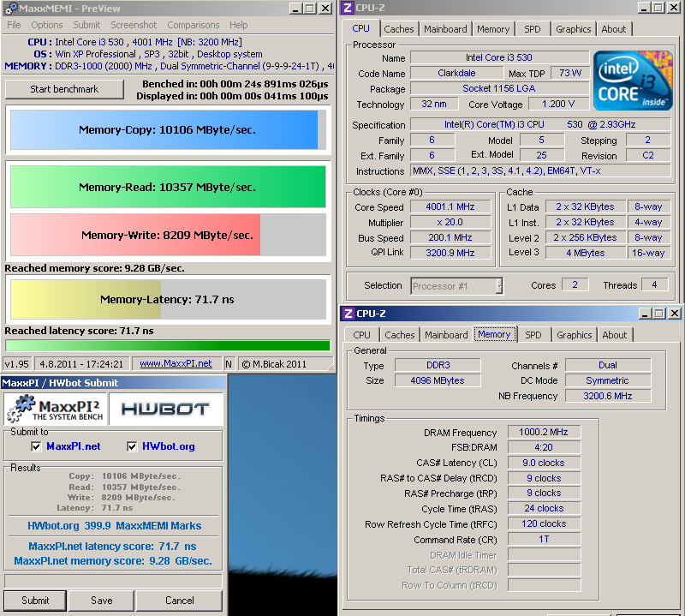Click the HWBOT logo banner
This screenshot has width=685, height=616.
pyautogui.click(x=165, y=409)
